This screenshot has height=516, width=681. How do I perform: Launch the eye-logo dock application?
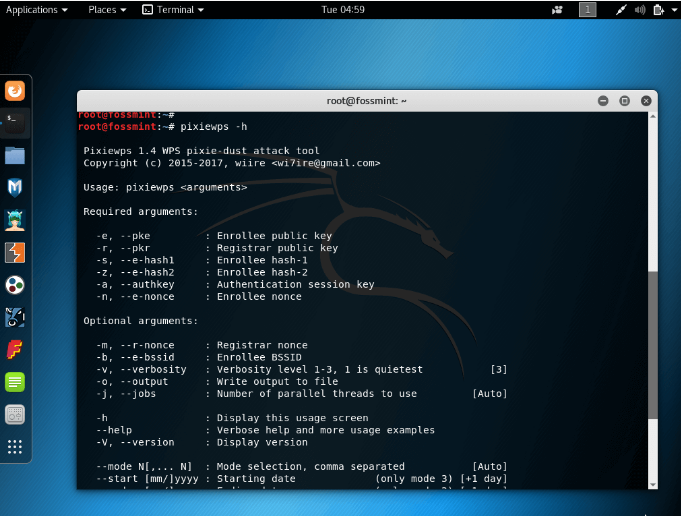[15, 318]
